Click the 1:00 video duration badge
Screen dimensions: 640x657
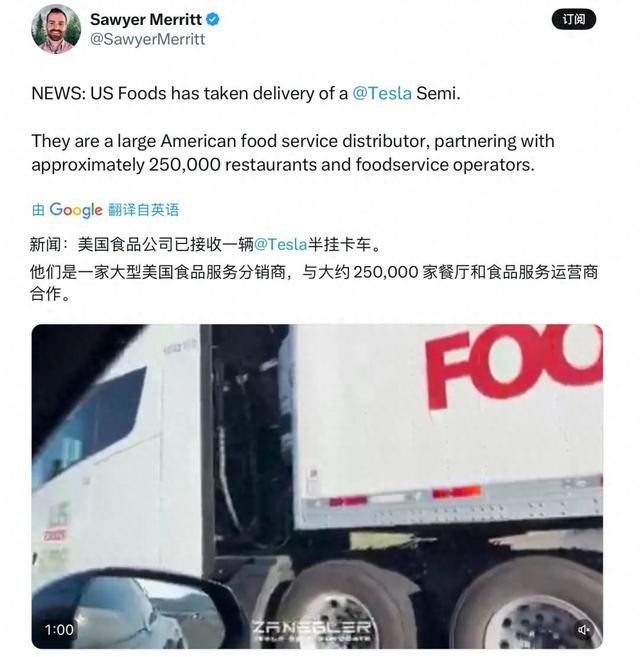point(59,629)
